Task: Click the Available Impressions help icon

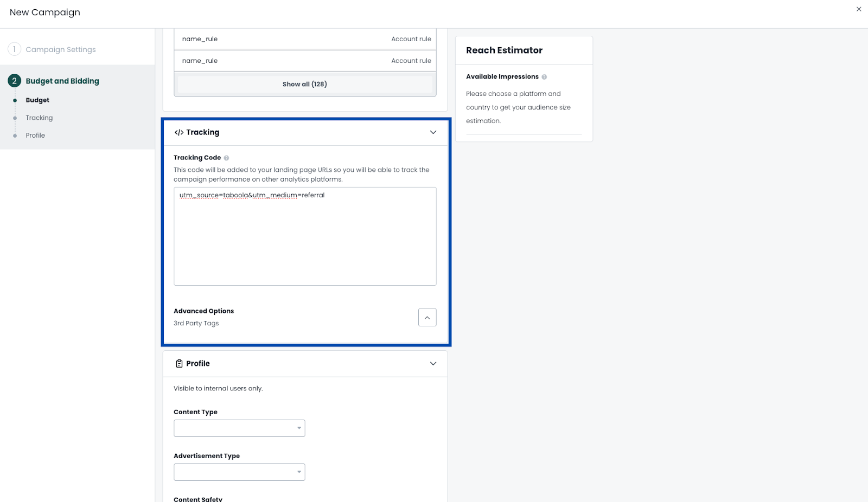Action: [544, 77]
